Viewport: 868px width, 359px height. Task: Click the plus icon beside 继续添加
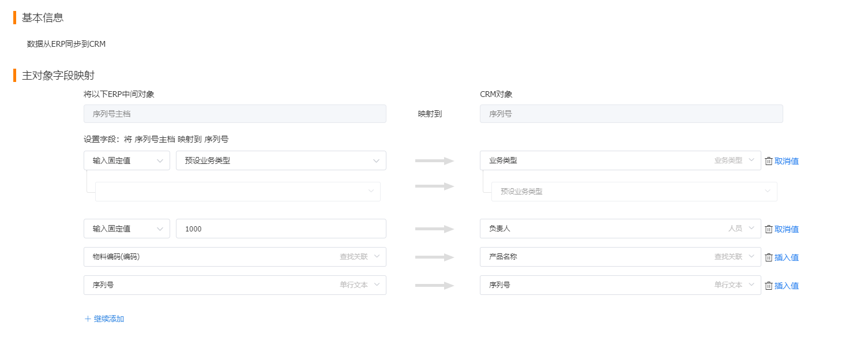coord(88,319)
